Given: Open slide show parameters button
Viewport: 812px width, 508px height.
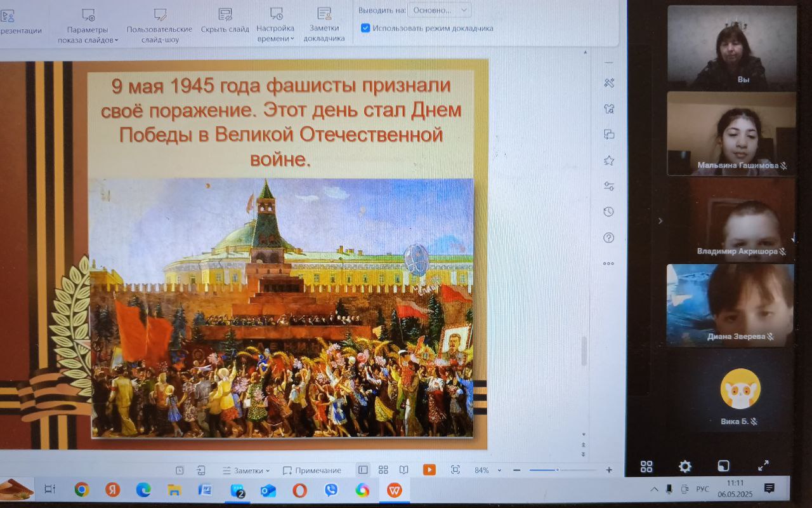Looking at the screenshot, I should click(88, 25).
